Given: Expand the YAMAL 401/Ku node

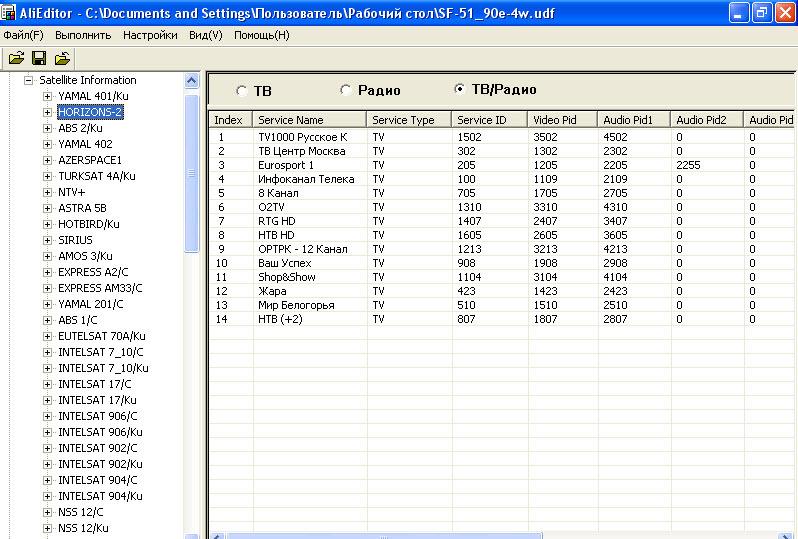Looking at the screenshot, I should tap(47, 96).
